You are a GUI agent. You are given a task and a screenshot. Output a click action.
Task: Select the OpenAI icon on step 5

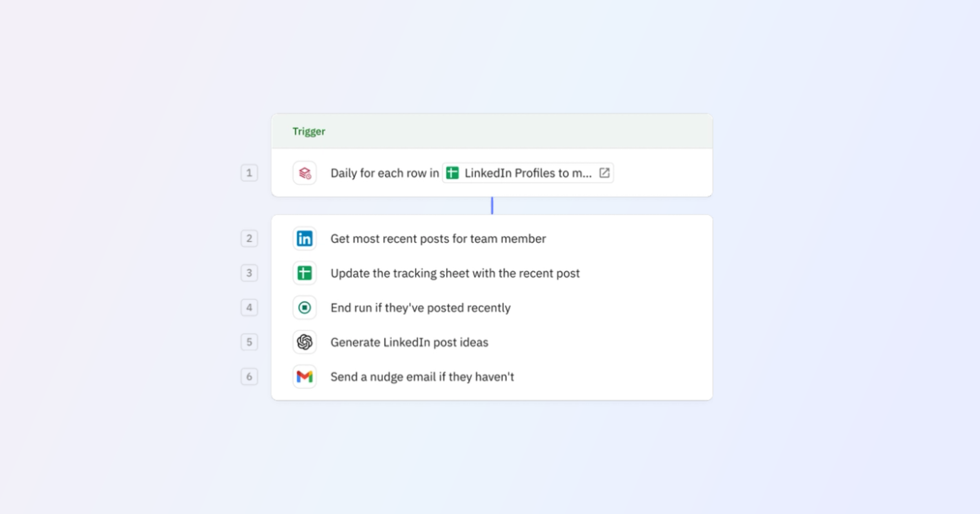305,342
